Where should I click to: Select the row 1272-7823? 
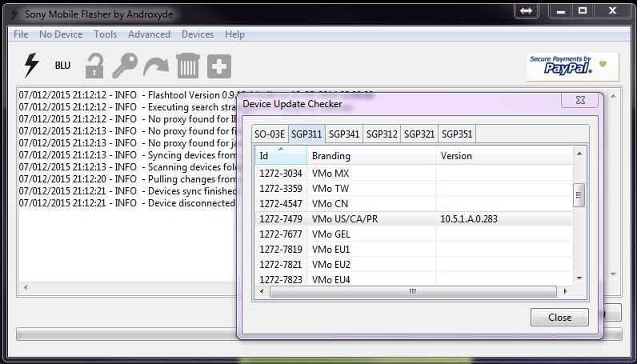pos(414,279)
